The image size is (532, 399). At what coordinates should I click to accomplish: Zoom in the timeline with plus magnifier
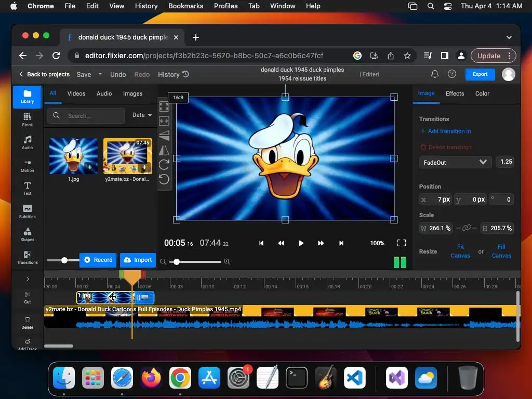227,262
